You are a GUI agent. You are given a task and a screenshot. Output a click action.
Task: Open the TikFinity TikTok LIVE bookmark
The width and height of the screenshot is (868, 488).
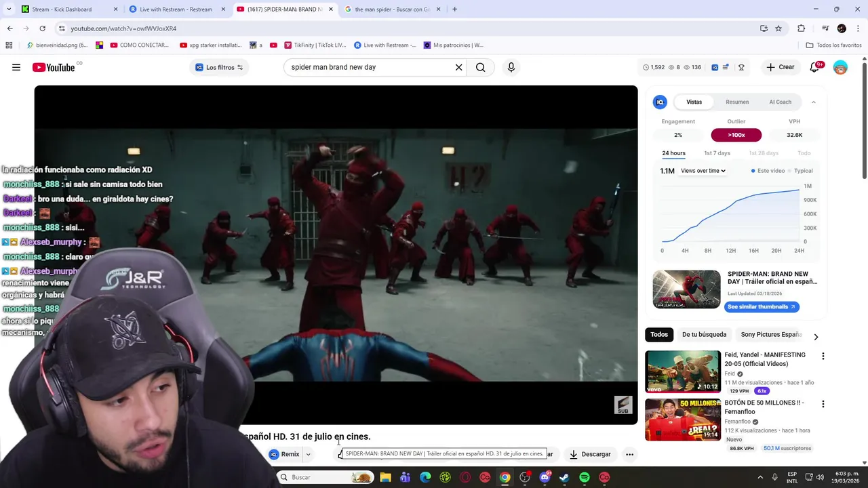click(x=315, y=45)
